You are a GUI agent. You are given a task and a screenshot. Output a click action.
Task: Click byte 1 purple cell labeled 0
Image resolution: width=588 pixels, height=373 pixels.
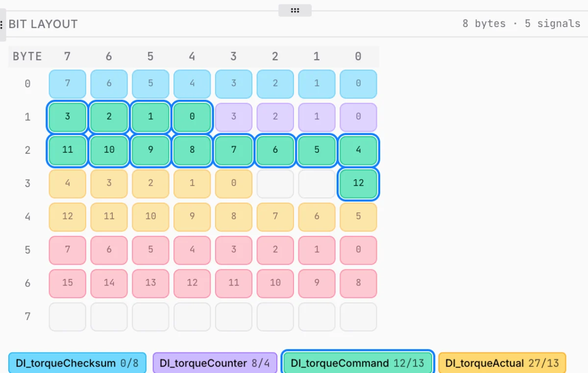pyautogui.click(x=358, y=117)
